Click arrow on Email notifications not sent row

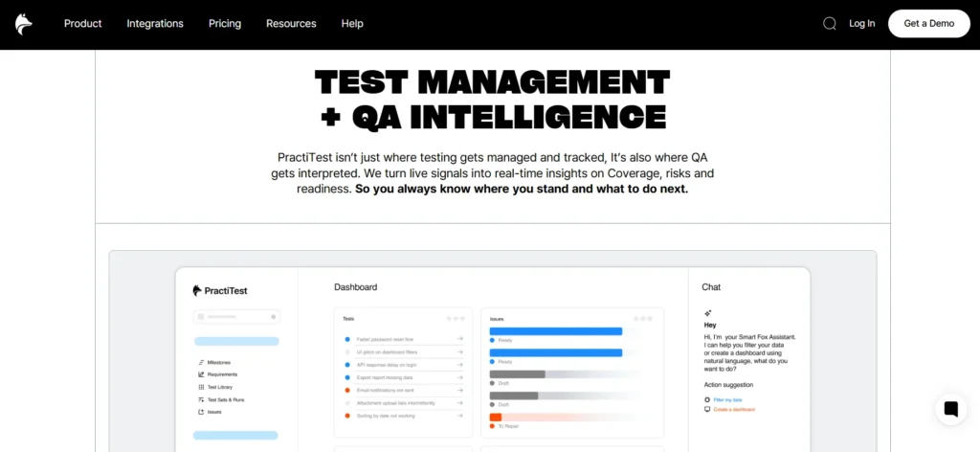point(460,390)
